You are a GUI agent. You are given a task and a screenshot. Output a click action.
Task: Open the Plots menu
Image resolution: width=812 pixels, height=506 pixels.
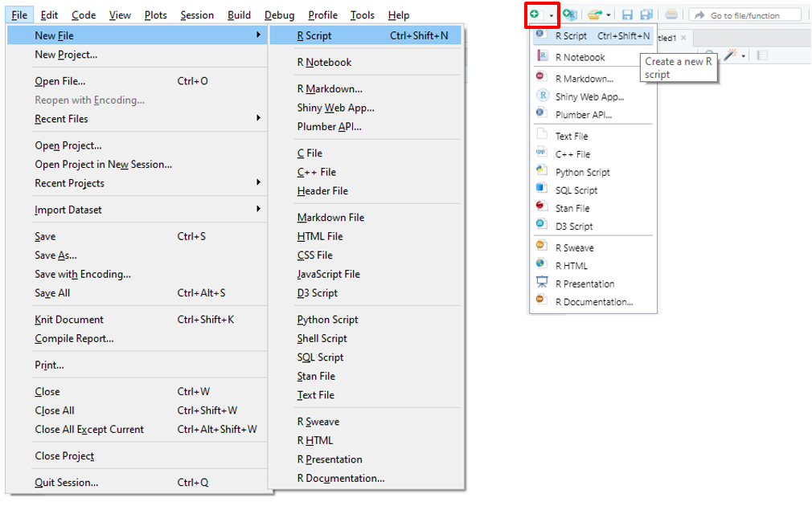[156, 15]
